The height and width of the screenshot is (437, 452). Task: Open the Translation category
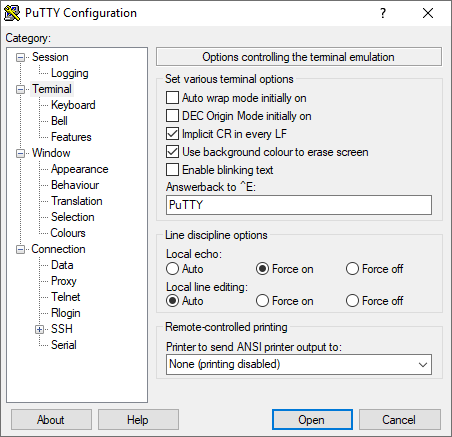point(77,201)
